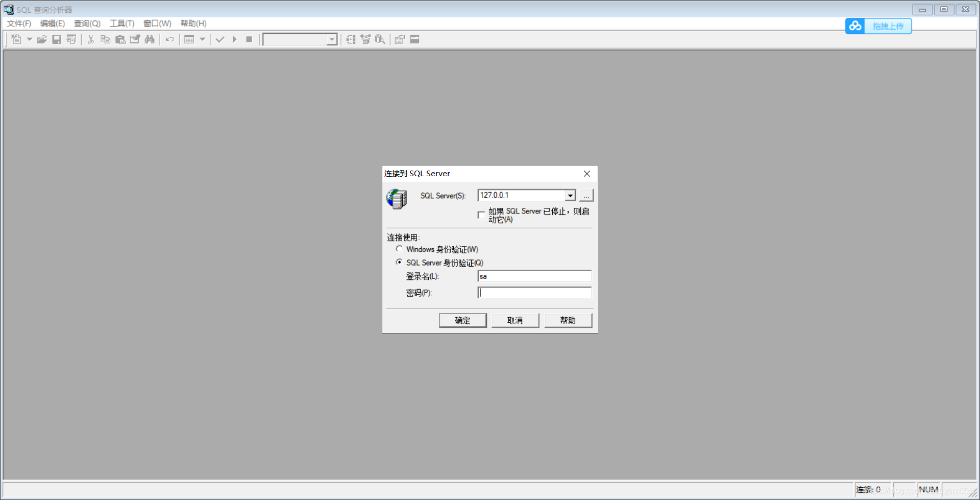Viewport: 980px width, 500px height.
Task: Open the 窗口(W) menu
Action: (x=157, y=23)
